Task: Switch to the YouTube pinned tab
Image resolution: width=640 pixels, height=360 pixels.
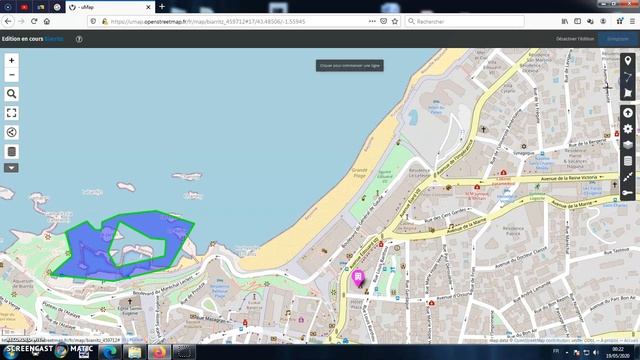Action: tap(24, 7)
